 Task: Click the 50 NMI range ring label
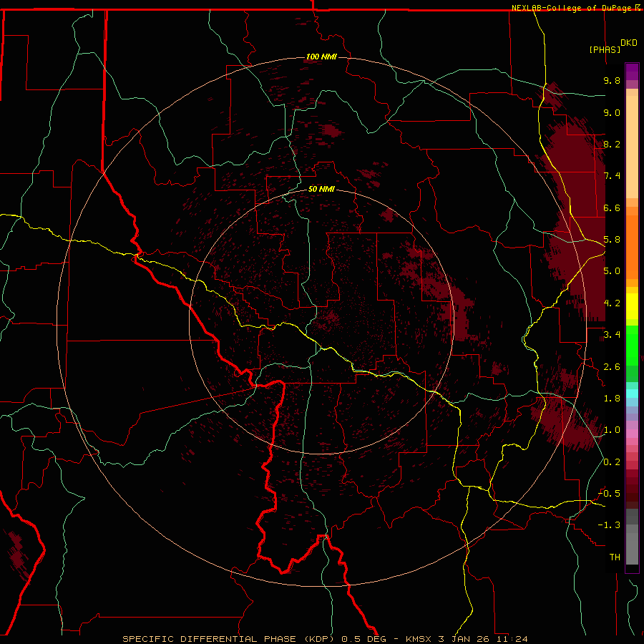point(321,190)
